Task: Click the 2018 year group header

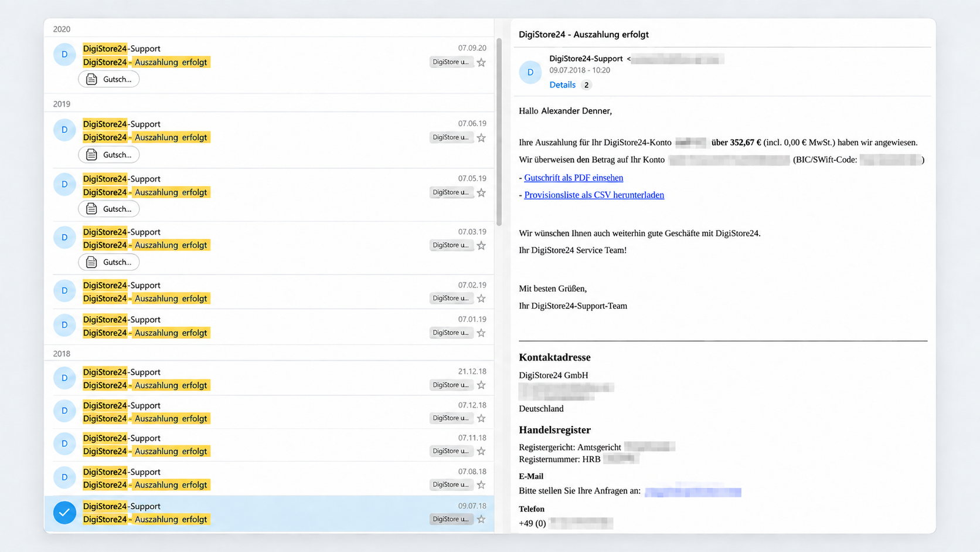Action: click(62, 354)
